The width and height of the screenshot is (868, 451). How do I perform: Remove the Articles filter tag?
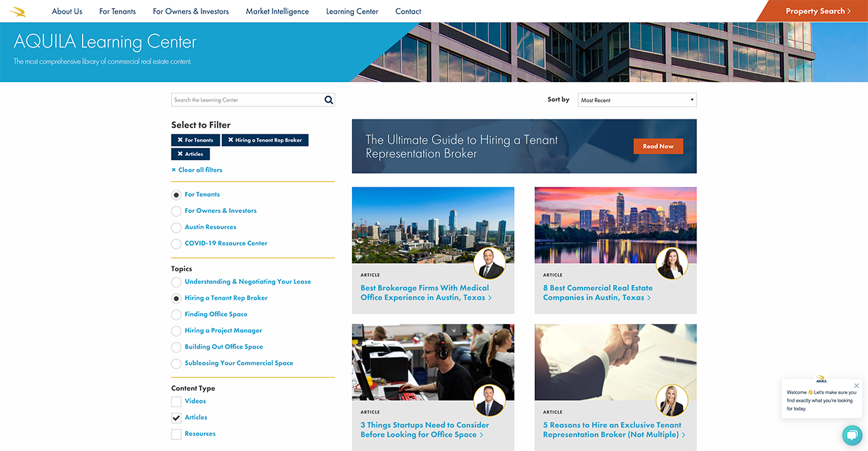[180, 155]
